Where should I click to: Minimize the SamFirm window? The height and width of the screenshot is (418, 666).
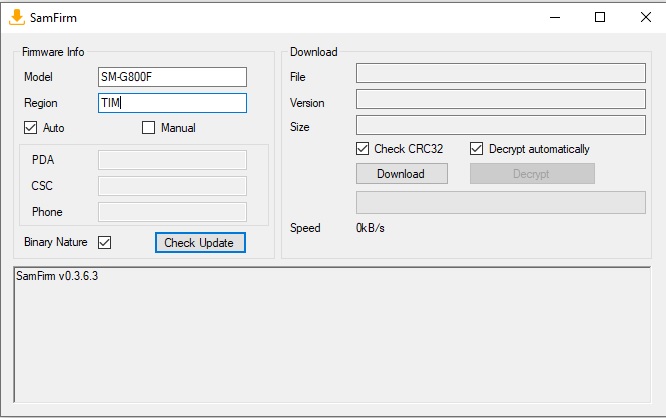[x=555, y=17]
